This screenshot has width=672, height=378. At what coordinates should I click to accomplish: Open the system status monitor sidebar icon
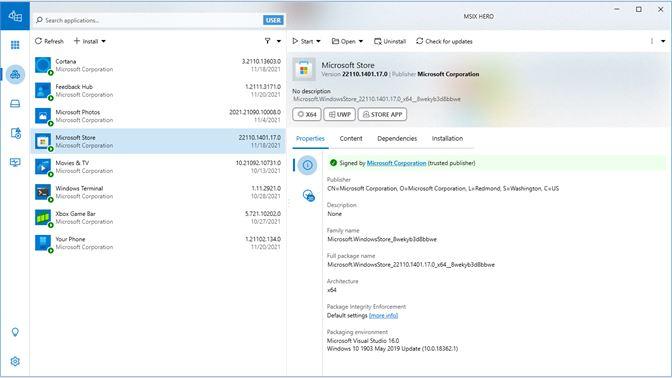[15, 162]
